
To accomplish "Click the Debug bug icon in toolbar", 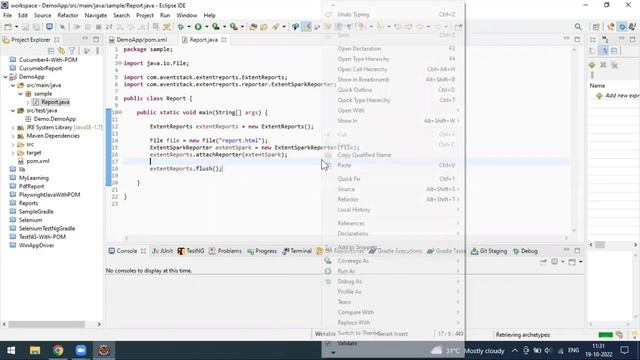I will click(x=180, y=27).
